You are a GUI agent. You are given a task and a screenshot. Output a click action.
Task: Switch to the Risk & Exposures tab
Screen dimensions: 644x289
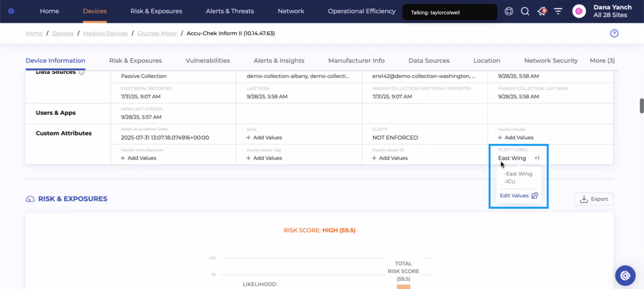(135, 61)
